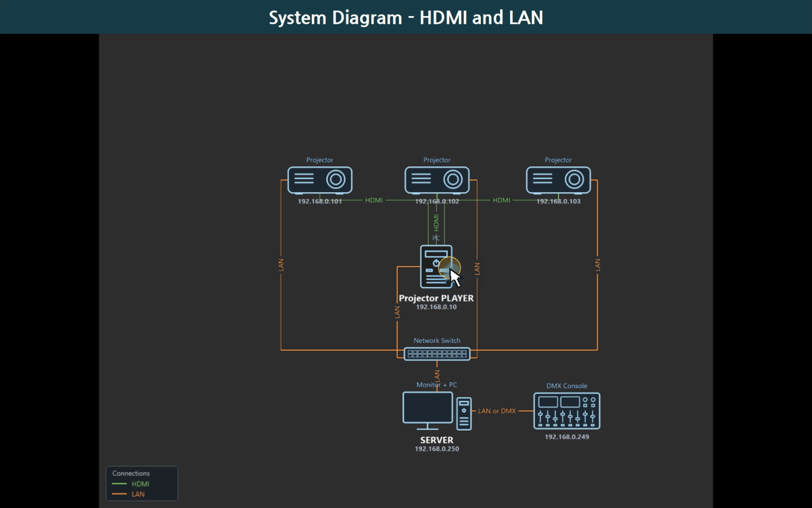812x508 pixels.
Task: Click the SERVER PC tower icon
Action: coord(464,414)
